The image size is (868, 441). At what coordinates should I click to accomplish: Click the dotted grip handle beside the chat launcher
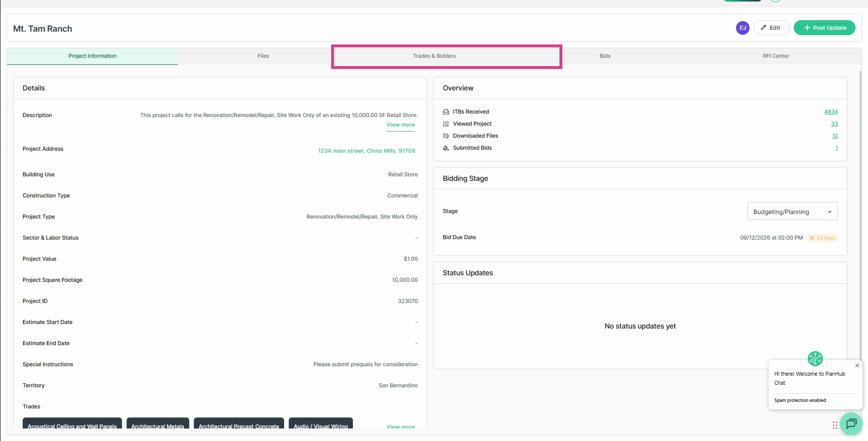(x=835, y=425)
